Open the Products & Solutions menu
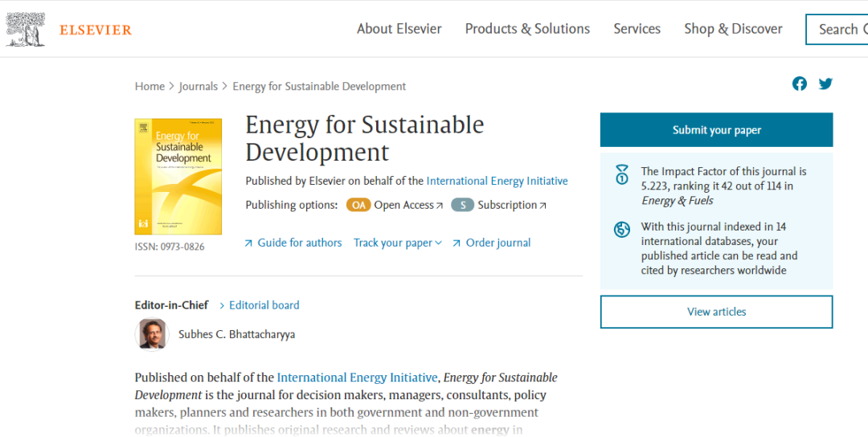The image size is (868, 437). [527, 29]
